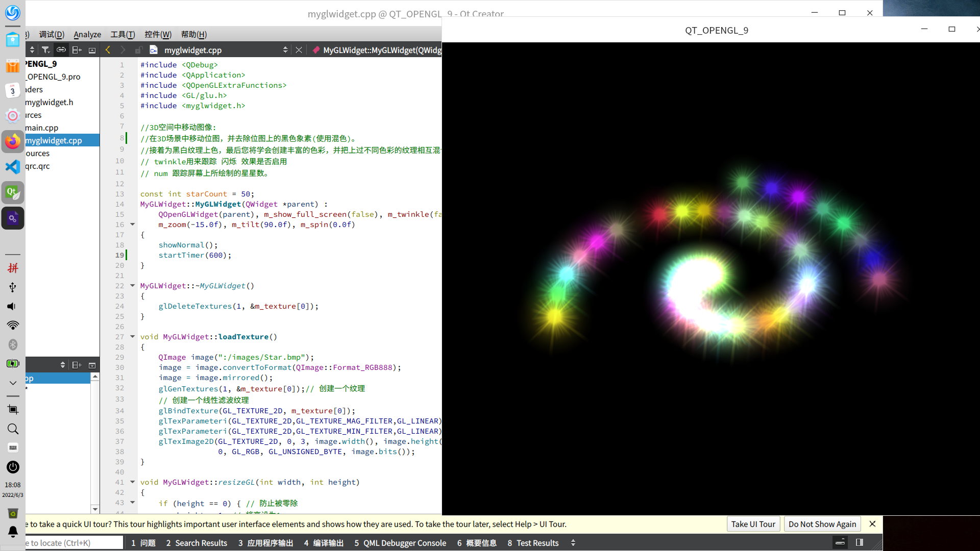Viewport: 980px width, 551px height.
Task: Open the Analyze menu
Action: point(87,34)
